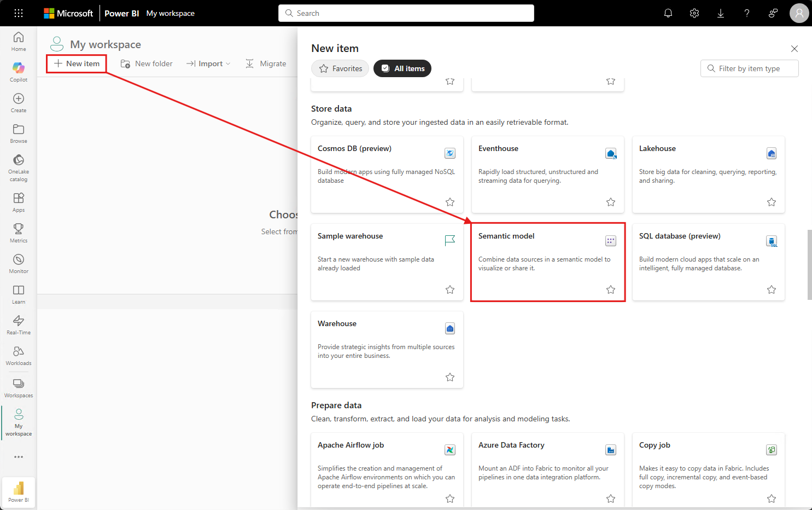Star the Semantic model item
812x510 pixels.
point(610,289)
